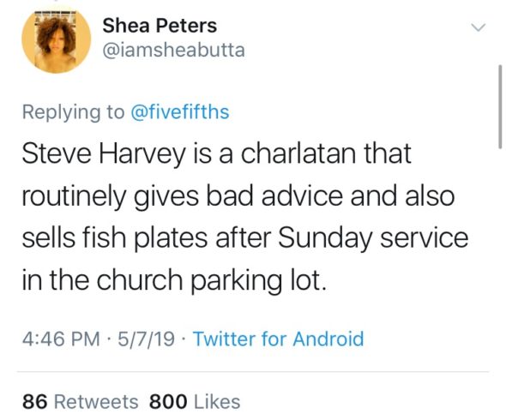
Task: Click the vertical scrollbar on the right
Action: coord(500,106)
